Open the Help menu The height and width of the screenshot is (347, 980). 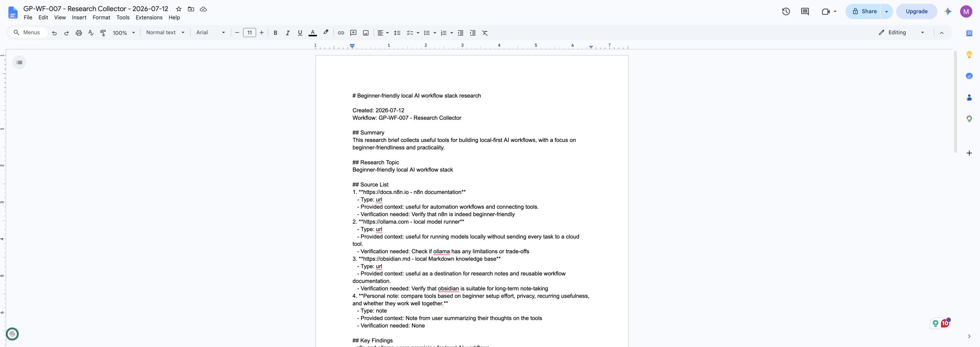point(174,18)
